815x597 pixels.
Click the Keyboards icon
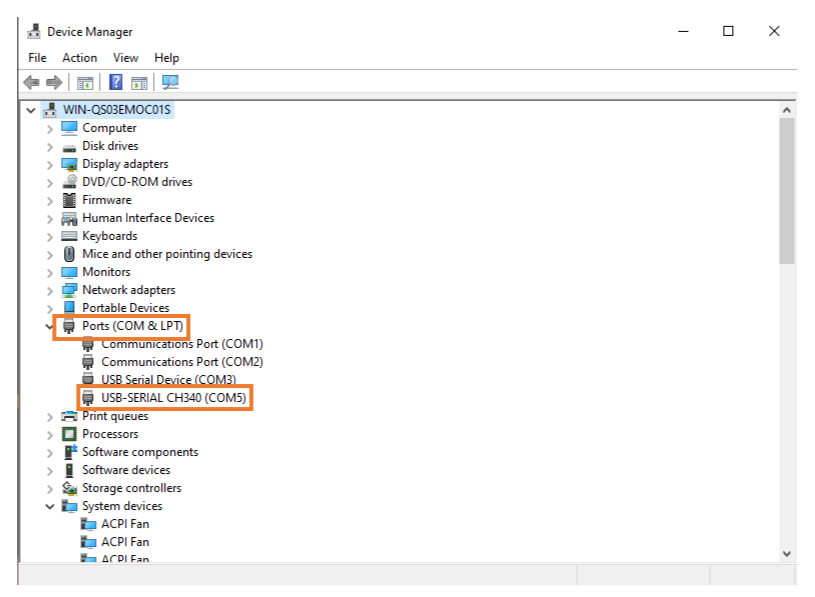pyautogui.click(x=69, y=236)
